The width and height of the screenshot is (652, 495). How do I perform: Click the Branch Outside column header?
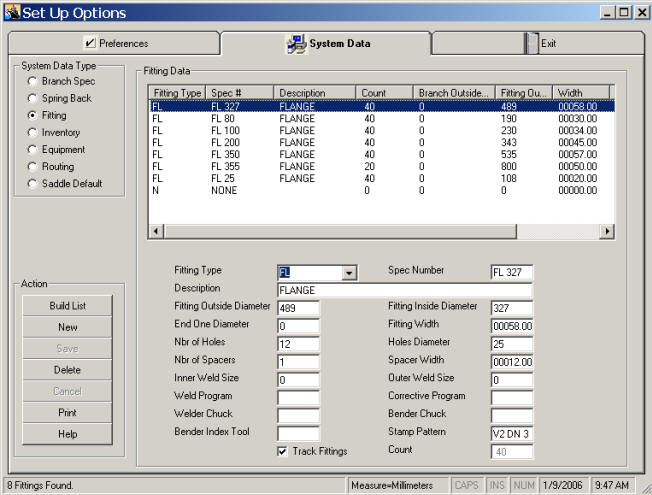pyautogui.click(x=454, y=93)
